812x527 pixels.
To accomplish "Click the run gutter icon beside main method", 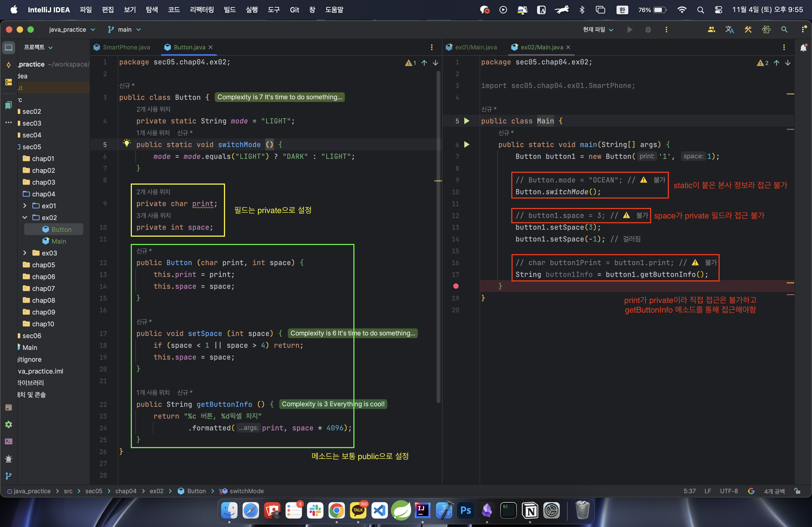I will pos(467,145).
